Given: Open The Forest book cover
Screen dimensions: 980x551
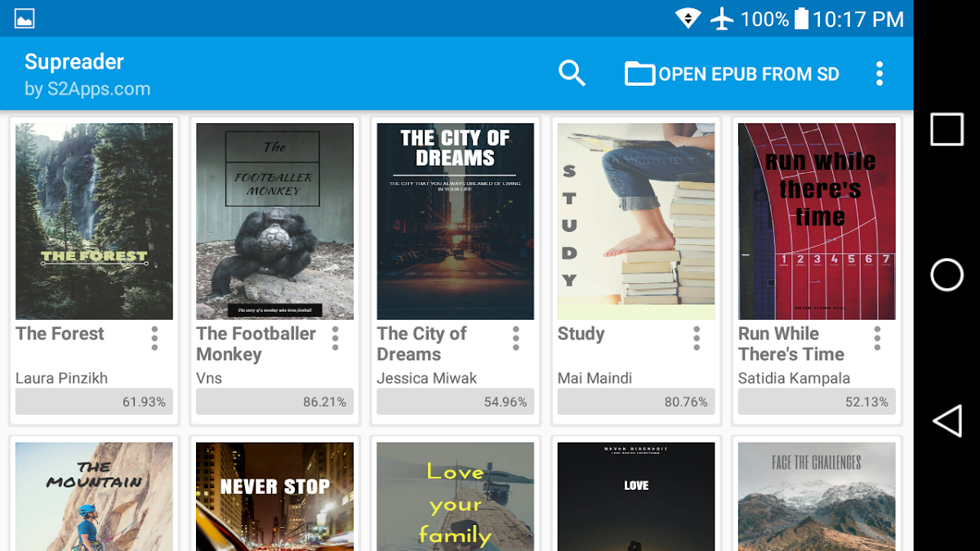Looking at the screenshot, I should tap(94, 221).
